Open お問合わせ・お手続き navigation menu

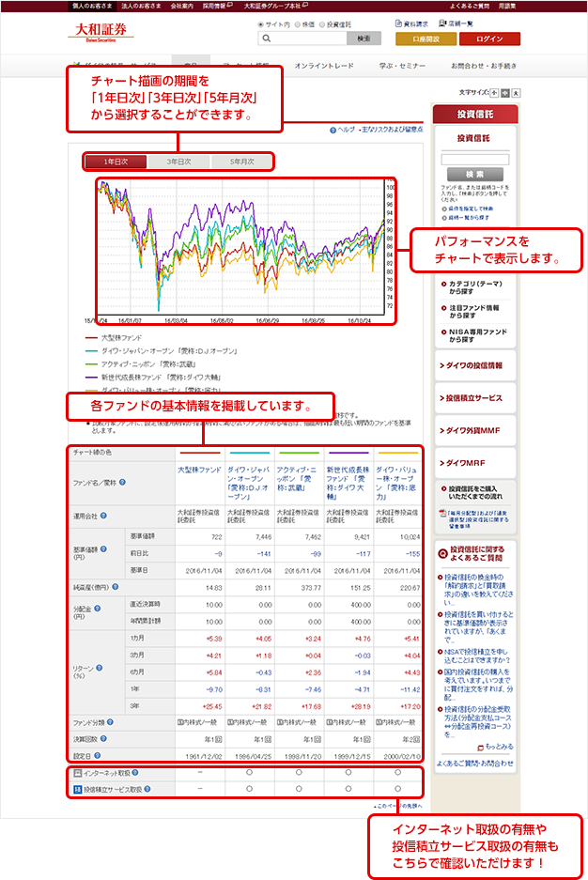click(484, 66)
